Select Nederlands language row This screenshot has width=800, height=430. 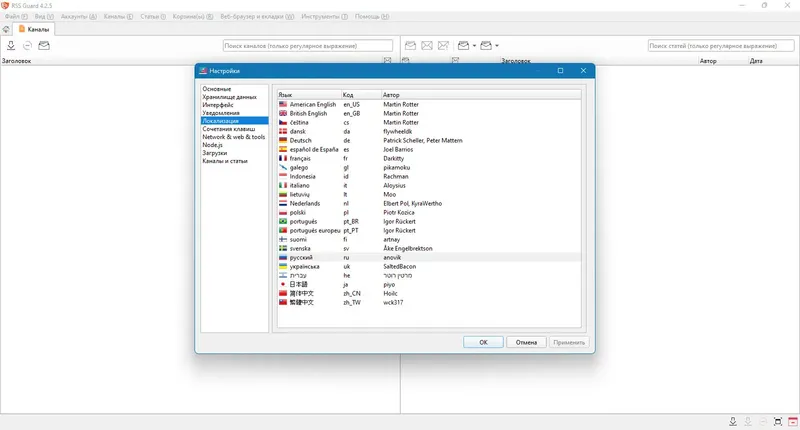(x=429, y=203)
